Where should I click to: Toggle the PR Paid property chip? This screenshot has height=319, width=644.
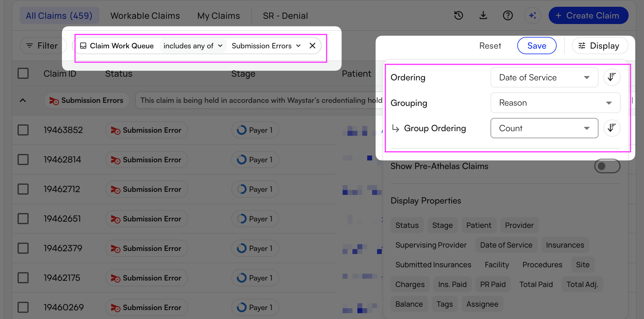tap(493, 284)
